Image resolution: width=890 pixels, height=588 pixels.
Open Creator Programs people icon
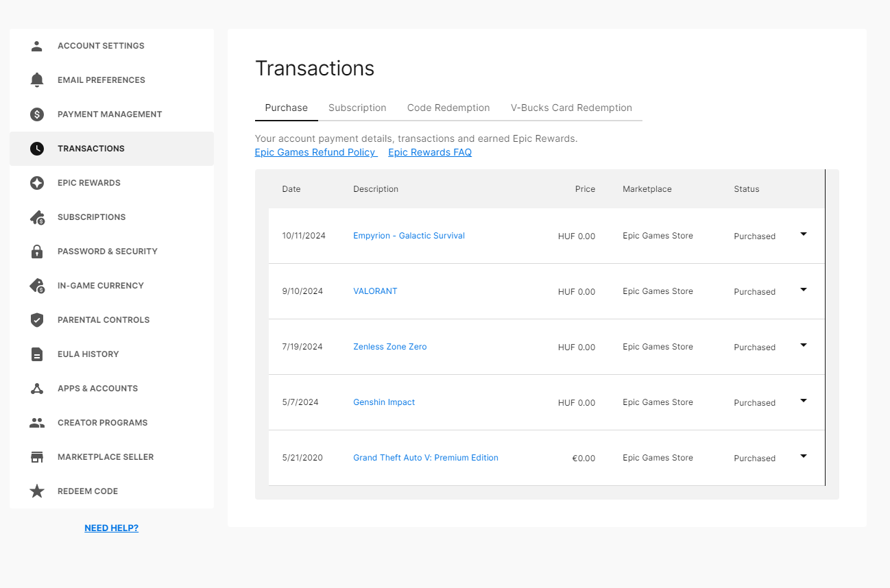point(37,423)
